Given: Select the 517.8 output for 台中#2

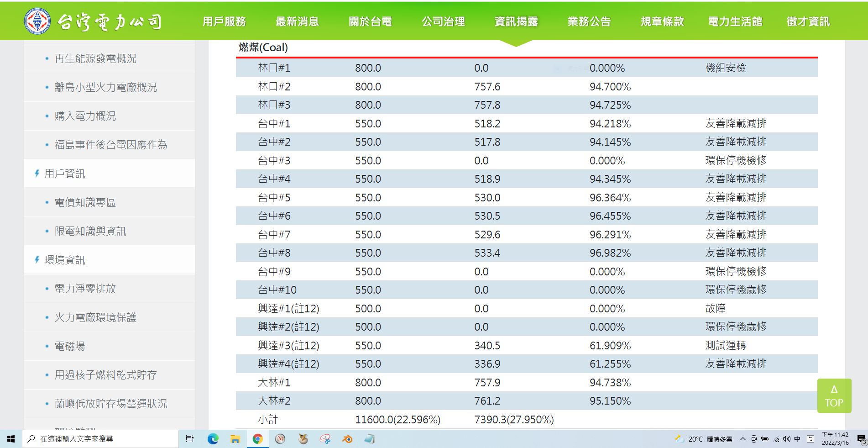Looking at the screenshot, I should point(487,142).
